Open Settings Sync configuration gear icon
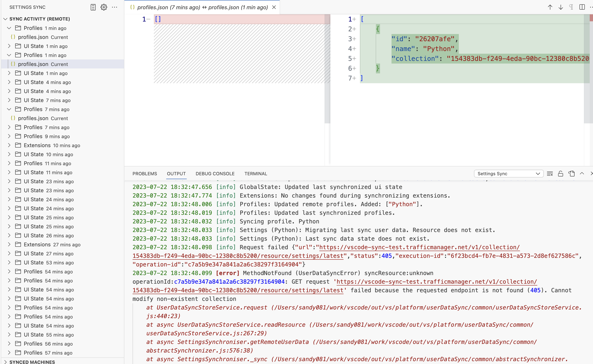 (x=104, y=7)
